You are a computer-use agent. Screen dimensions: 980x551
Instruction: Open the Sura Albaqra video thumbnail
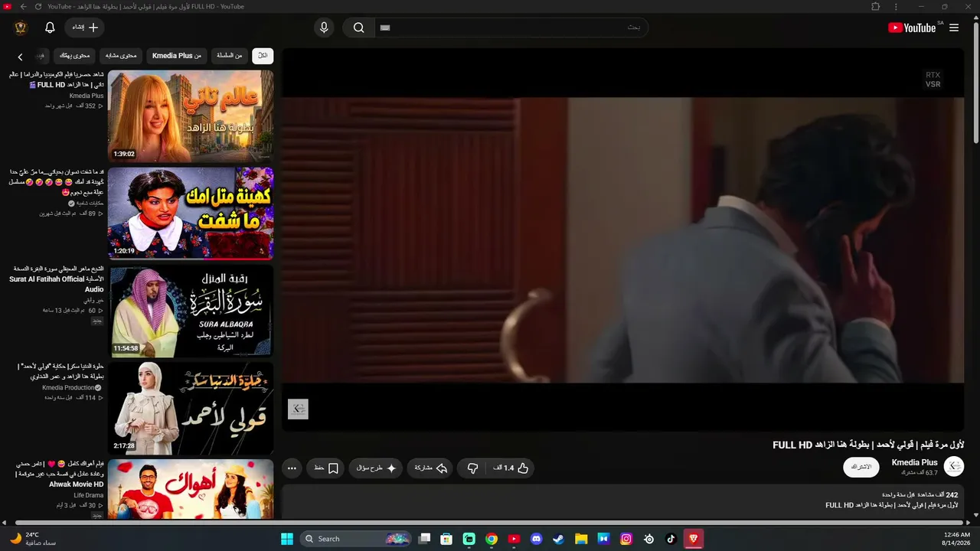pos(191,311)
